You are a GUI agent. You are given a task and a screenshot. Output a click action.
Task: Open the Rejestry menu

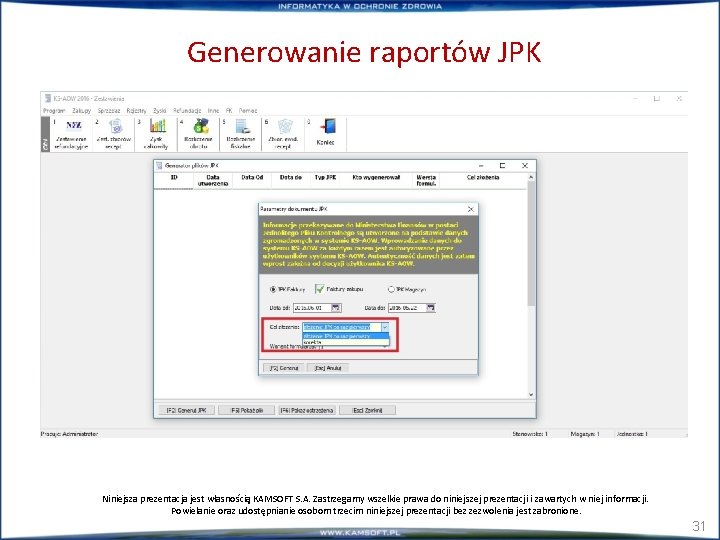click(136, 111)
